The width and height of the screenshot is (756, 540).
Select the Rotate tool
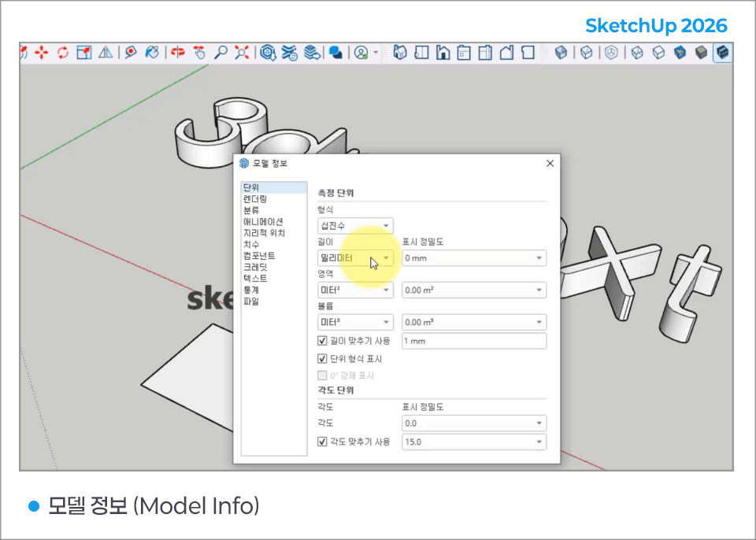(x=63, y=52)
